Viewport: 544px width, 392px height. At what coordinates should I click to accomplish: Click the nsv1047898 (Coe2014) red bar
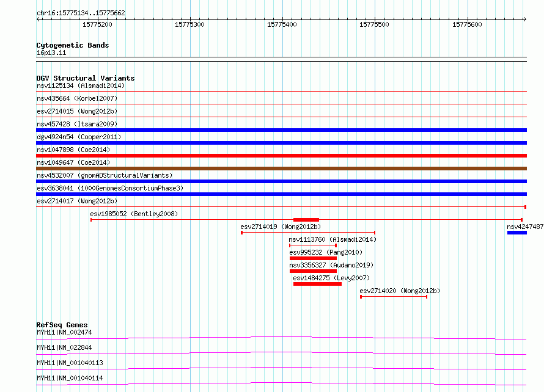tap(281, 156)
